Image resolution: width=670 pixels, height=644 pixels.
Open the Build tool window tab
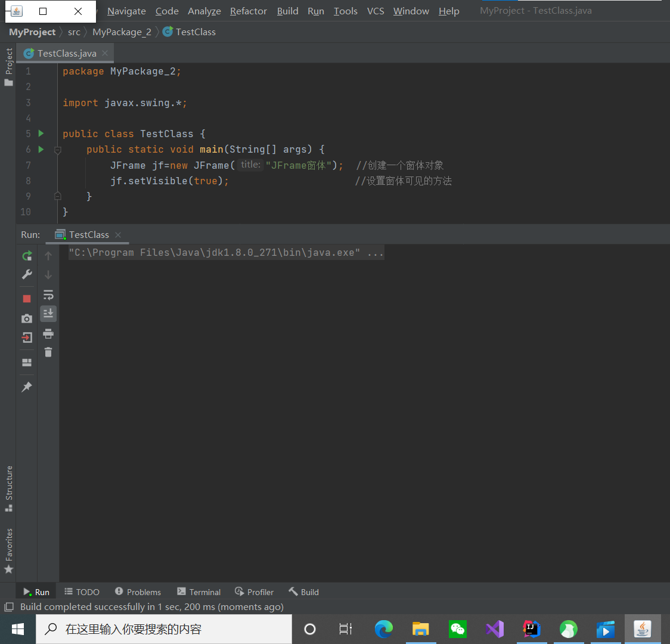pos(304,592)
